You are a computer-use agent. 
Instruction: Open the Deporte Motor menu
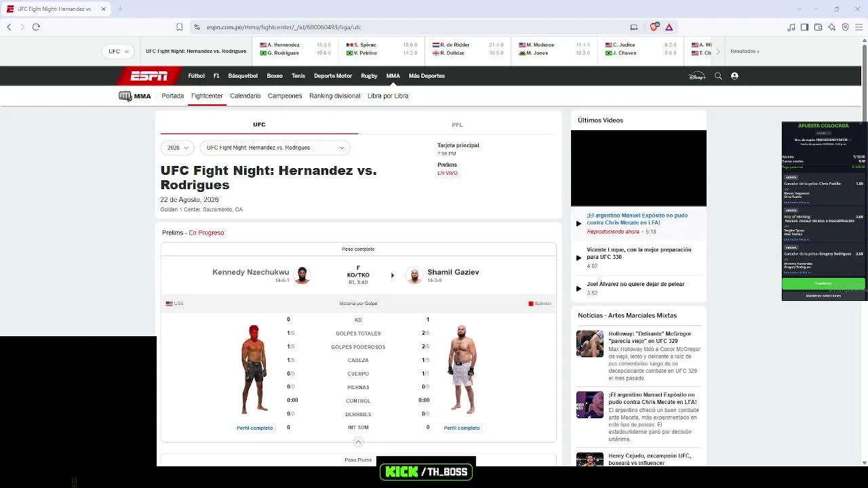[x=333, y=76]
